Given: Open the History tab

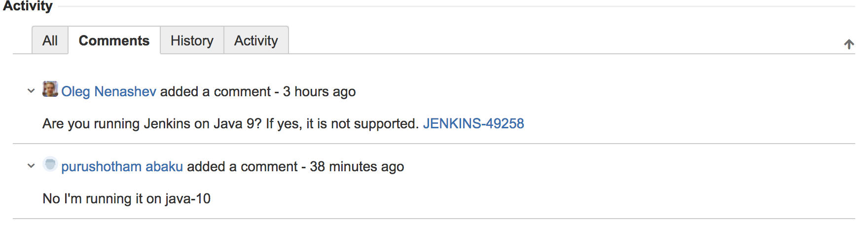Looking at the screenshot, I should [x=192, y=40].
